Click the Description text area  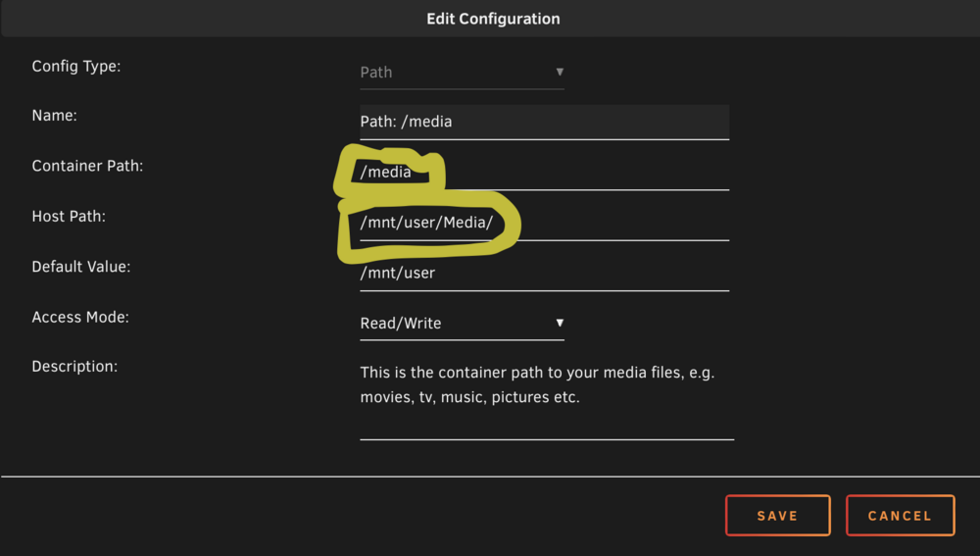547,400
